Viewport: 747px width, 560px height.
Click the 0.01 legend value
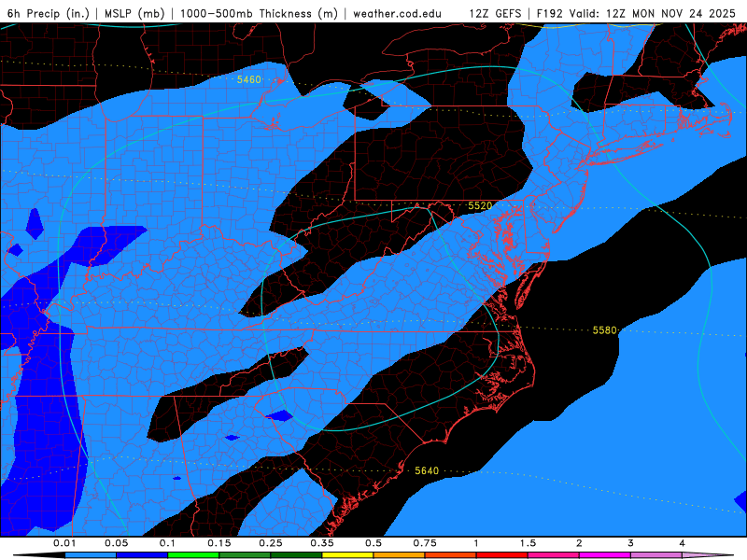pyautogui.click(x=64, y=543)
